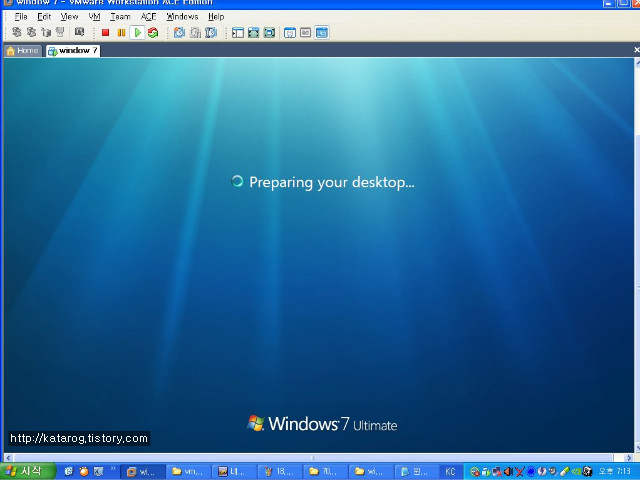Image resolution: width=640 pixels, height=480 pixels.
Task: Click the Quick Switch mode icon
Action: coord(269,33)
